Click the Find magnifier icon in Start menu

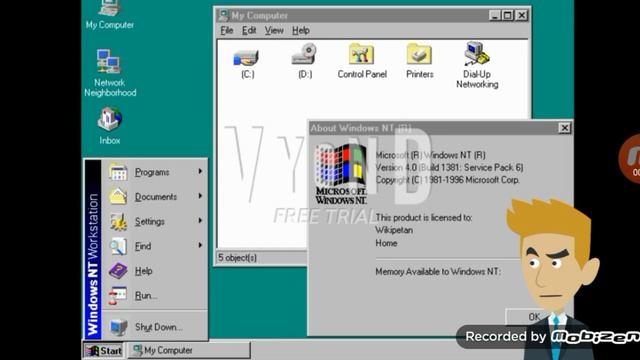[118, 246]
